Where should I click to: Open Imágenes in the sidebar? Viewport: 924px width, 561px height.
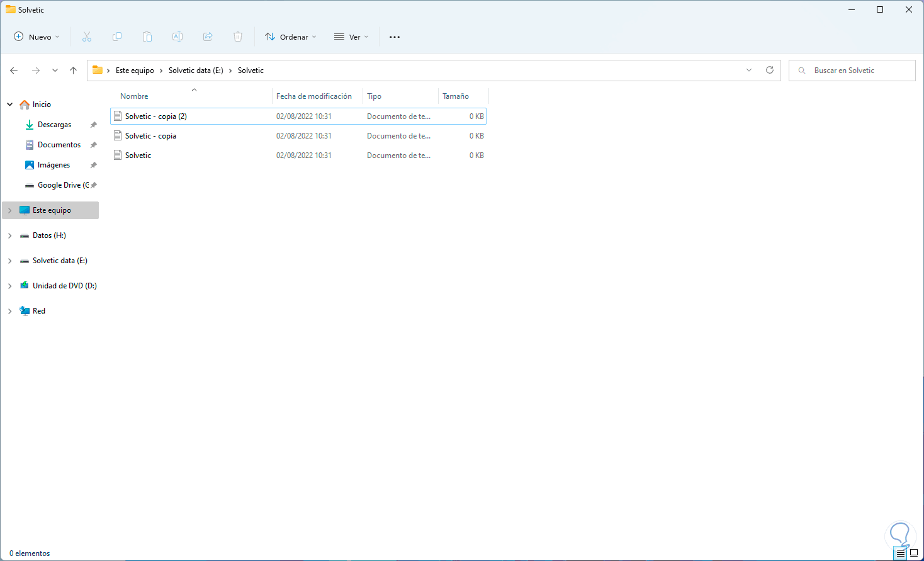54,165
